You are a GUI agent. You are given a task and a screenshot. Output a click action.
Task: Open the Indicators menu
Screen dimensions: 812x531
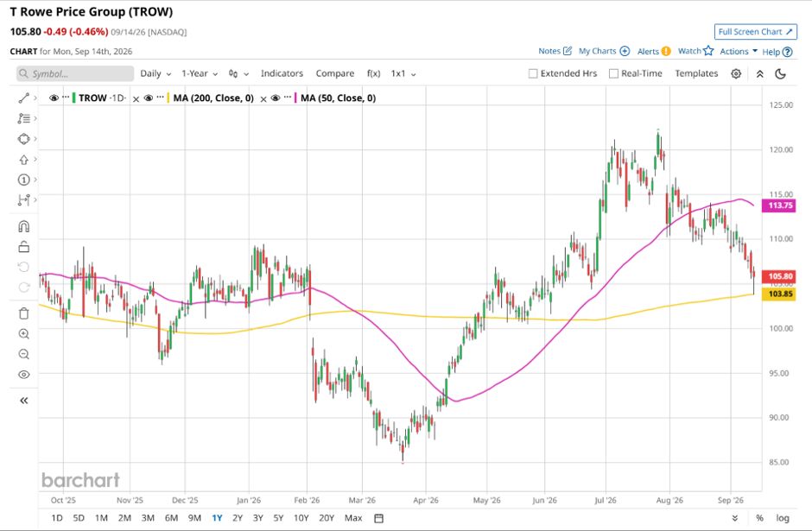tap(282, 73)
